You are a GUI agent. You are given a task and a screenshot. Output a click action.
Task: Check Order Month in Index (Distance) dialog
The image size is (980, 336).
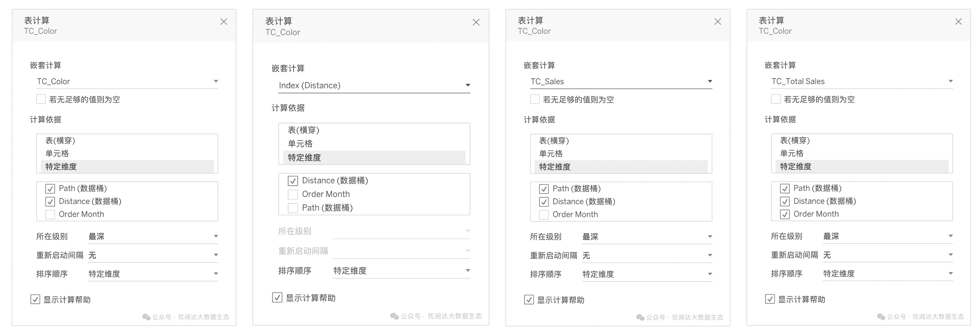click(293, 194)
